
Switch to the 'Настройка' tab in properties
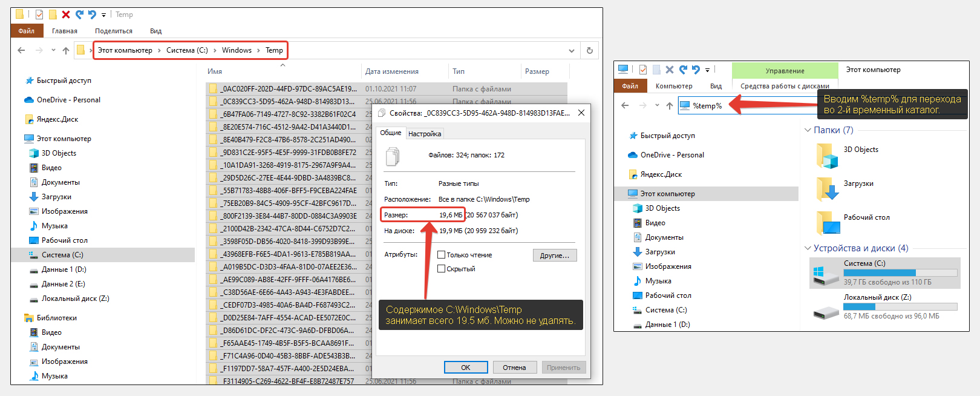424,134
